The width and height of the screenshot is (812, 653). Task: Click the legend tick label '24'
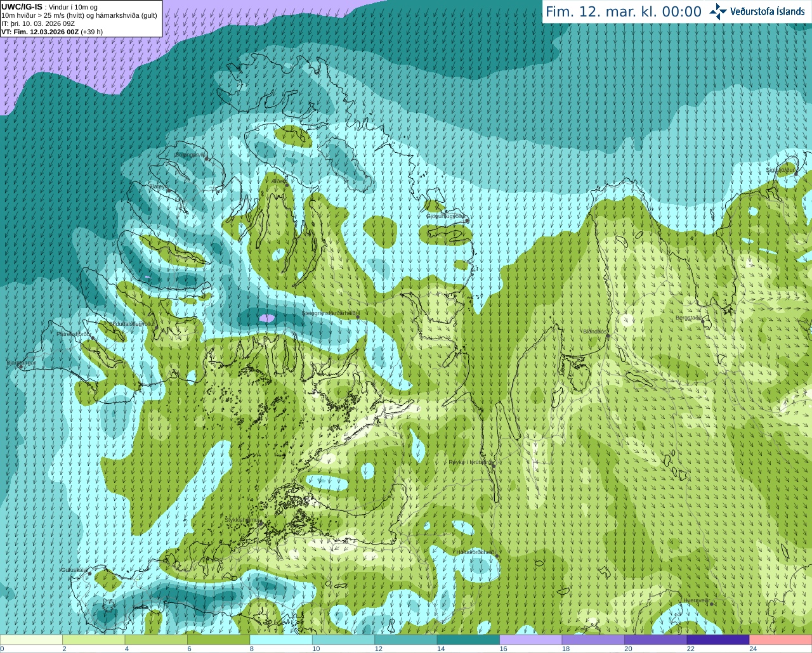coord(753,649)
